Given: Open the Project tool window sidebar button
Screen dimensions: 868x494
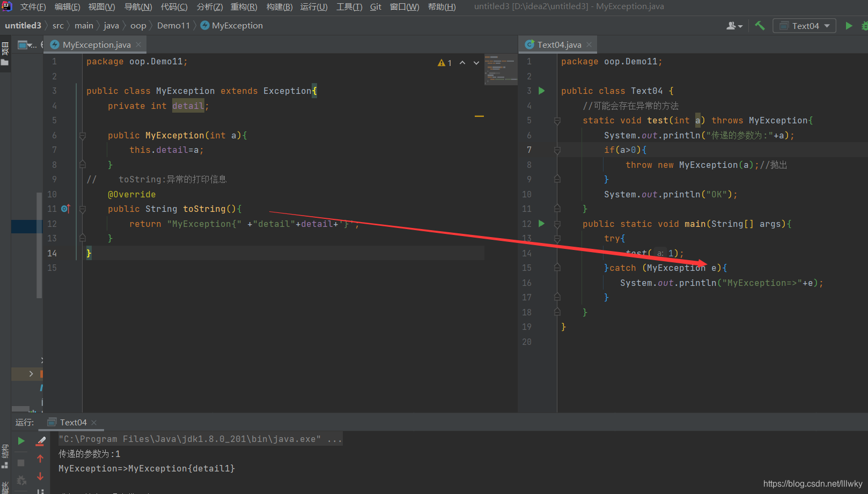Looking at the screenshot, I should (x=5, y=54).
